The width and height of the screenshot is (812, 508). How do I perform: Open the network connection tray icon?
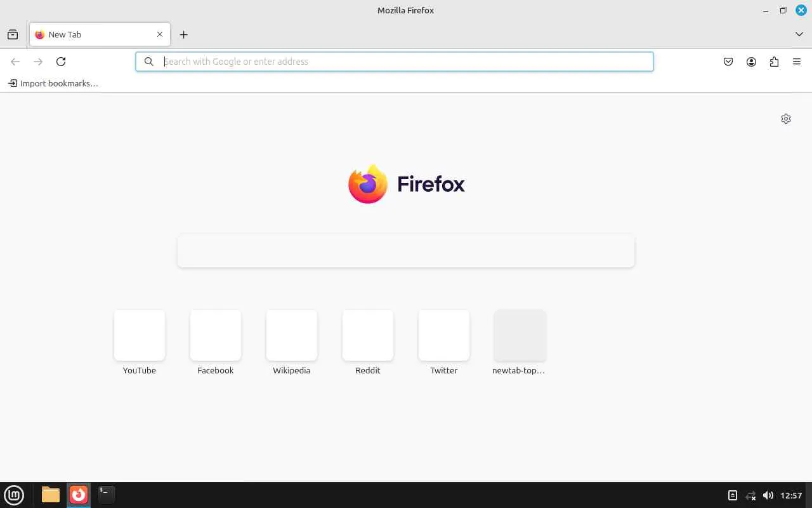750,495
